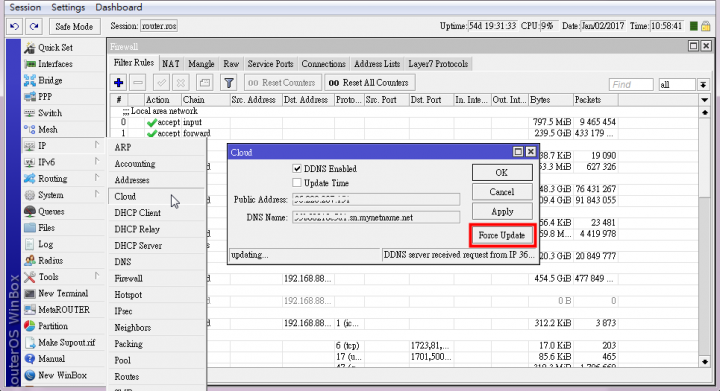The width and height of the screenshot is (720, 391).
Task: Open Manual in sidebar
Action: point(51,359)
